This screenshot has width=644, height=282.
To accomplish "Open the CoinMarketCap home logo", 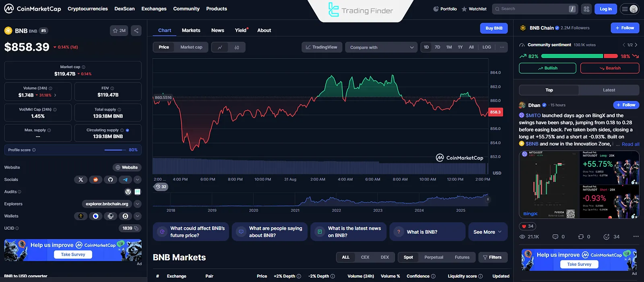I will 33,8.
